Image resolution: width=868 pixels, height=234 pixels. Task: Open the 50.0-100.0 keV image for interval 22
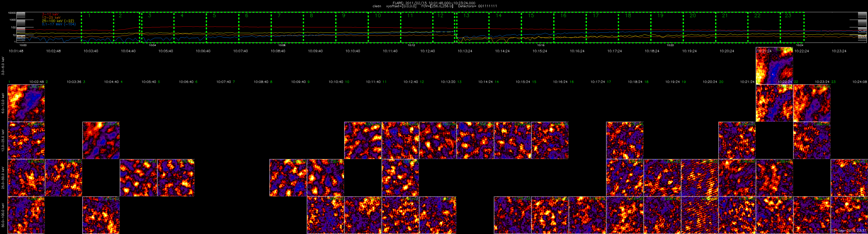click(x=811, y=215)
